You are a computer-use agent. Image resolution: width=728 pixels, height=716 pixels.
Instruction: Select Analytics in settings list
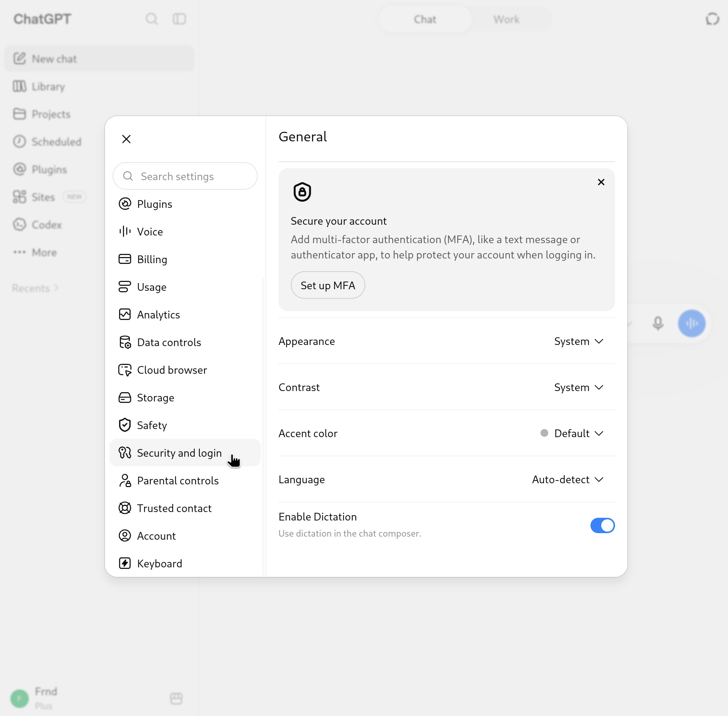click(x=185, y=315)
